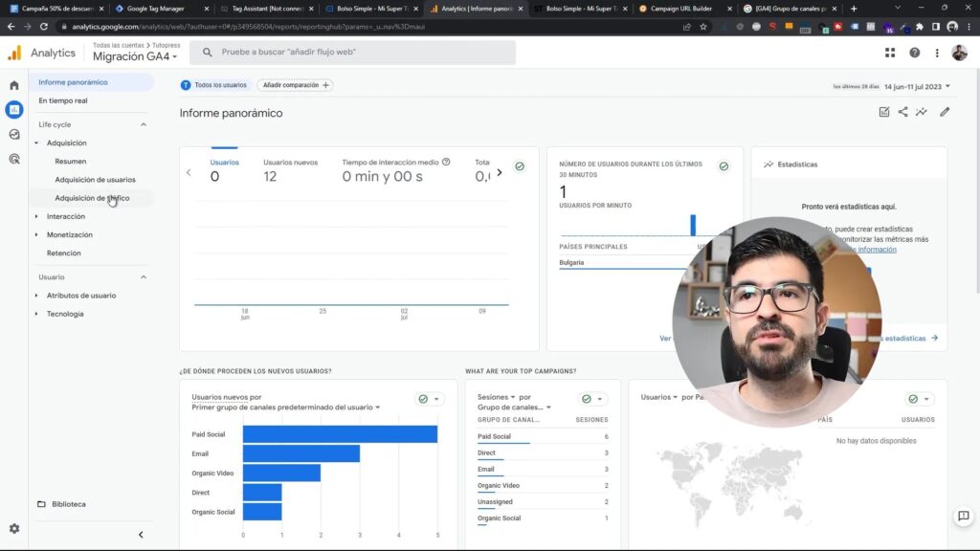Open Adquisición de tráfico report
The image size is (980, 551).
(92, 198)
